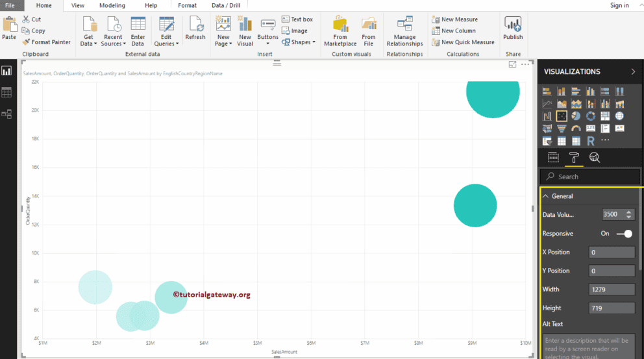Click the Refresh button

(x=195, y=29)
